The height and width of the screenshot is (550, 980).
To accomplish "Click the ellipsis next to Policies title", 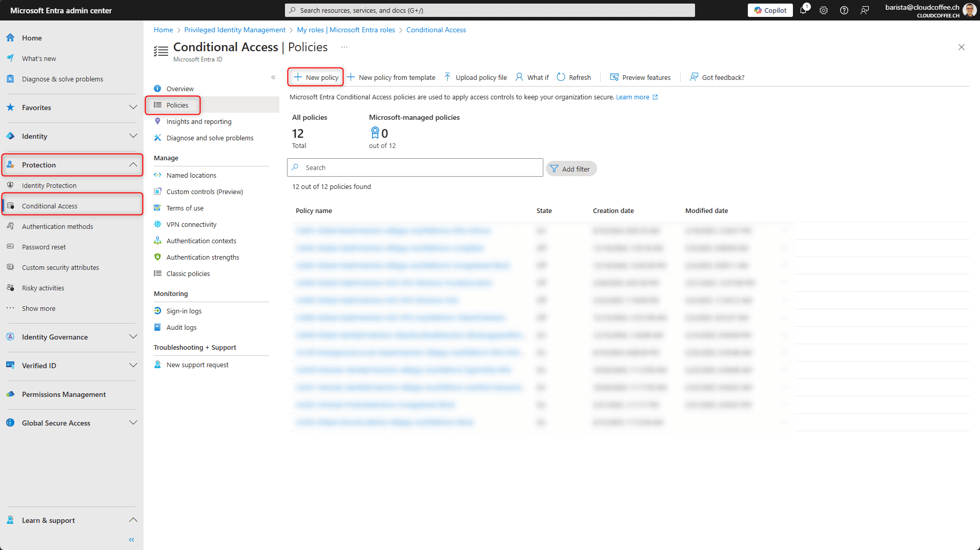I will pyautogui.click(x=344, y=47).
